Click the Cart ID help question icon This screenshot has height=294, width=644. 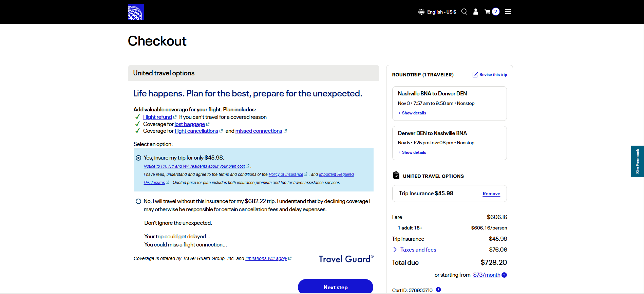pos(438,290)
